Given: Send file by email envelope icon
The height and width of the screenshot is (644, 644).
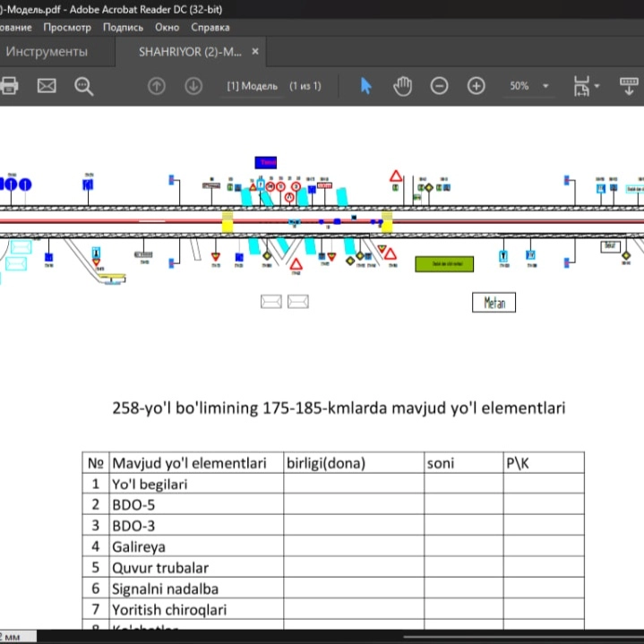Looking at the screenshot, I should 47,86.
